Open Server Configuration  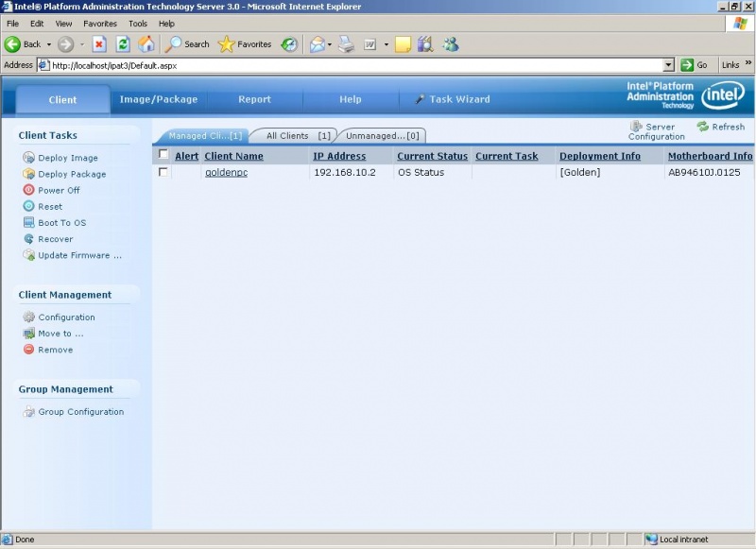click(x=656, y=129)
